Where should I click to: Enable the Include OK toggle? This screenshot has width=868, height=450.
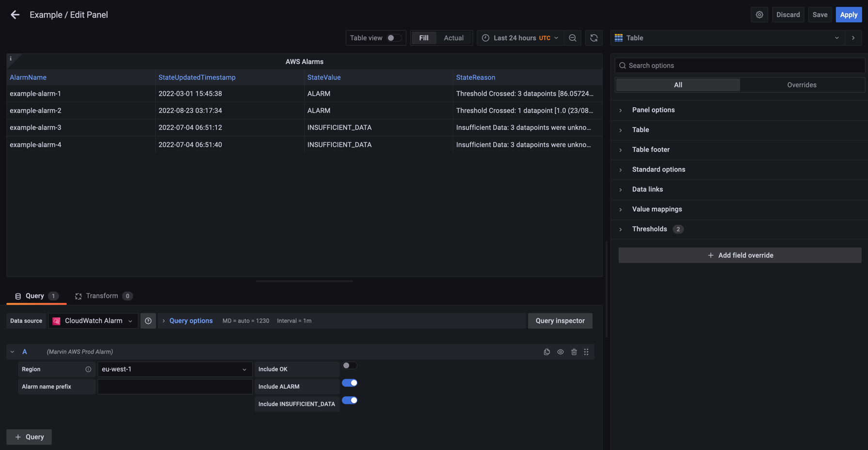point(349,366)
